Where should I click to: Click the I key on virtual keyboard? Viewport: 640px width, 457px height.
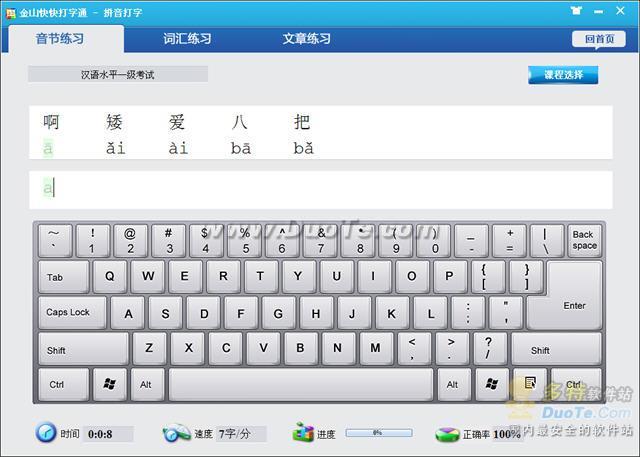(374, 277)
